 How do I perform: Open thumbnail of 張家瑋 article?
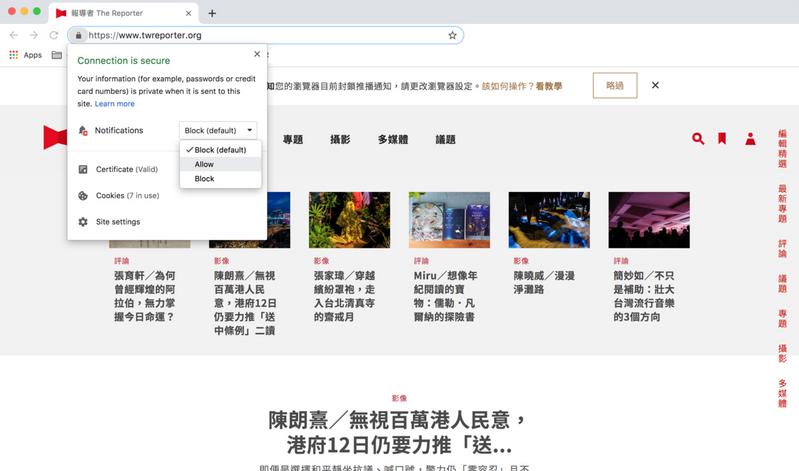tap(350, 220)
